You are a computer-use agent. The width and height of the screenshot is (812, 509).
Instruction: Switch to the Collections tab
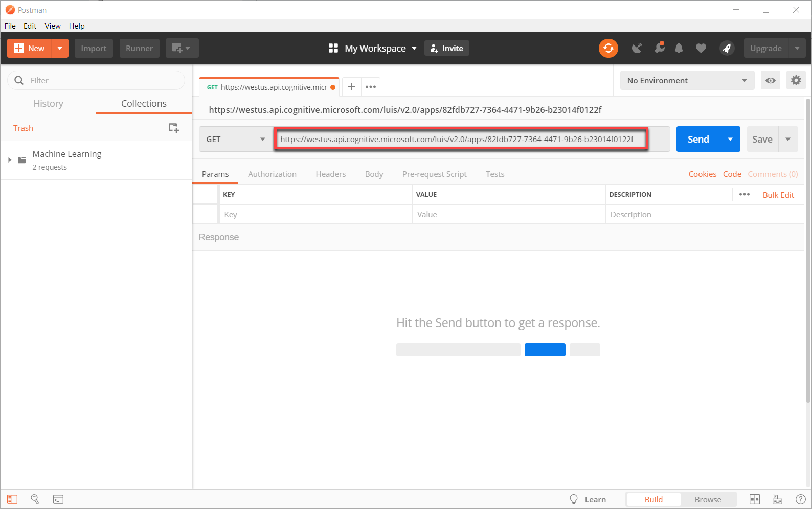[144, 103]
